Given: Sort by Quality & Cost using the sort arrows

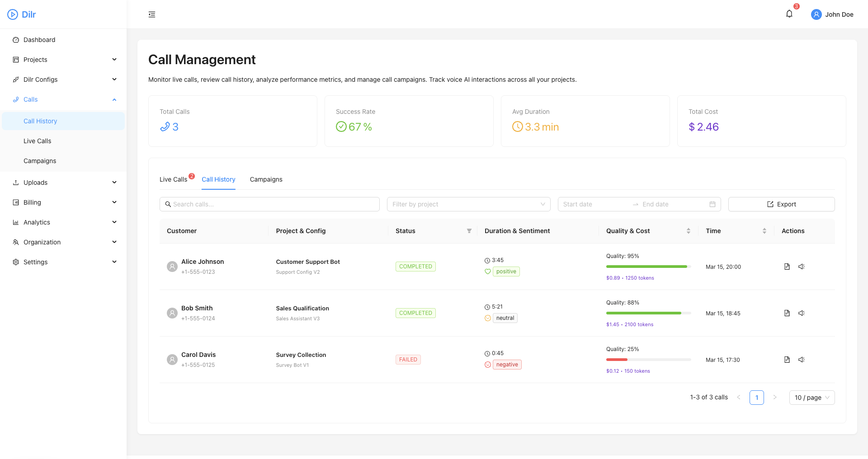Looking at the screenshot, I should coord(689,231).
